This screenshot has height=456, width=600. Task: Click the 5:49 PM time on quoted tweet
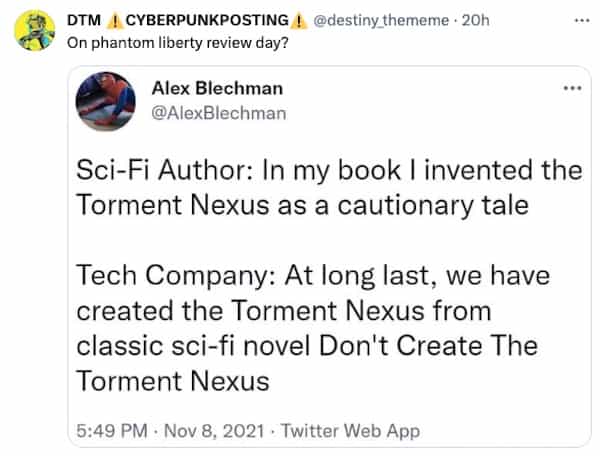pyautogui.click(x=112, y=430)
